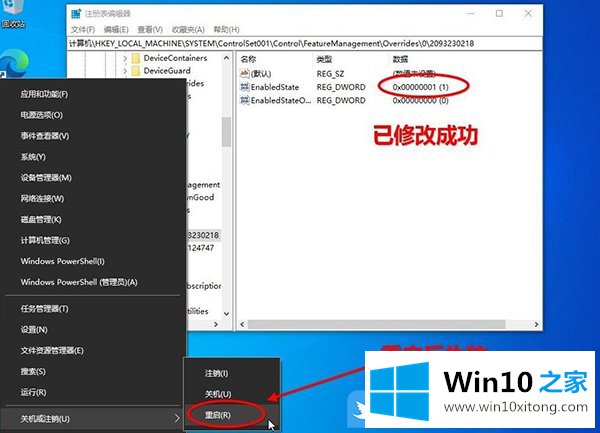Image resolution: width=600 pixels, height=433 pixels.
Task: Open Microsoft Edge desktop shortcut
Action: [x=14, y=63]
